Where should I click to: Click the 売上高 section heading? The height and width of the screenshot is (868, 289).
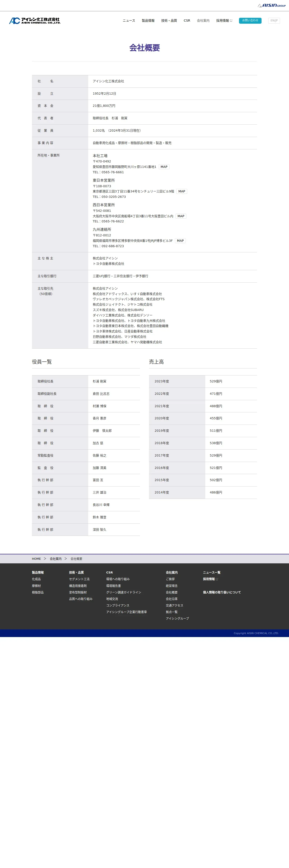[x=156, y=362]
